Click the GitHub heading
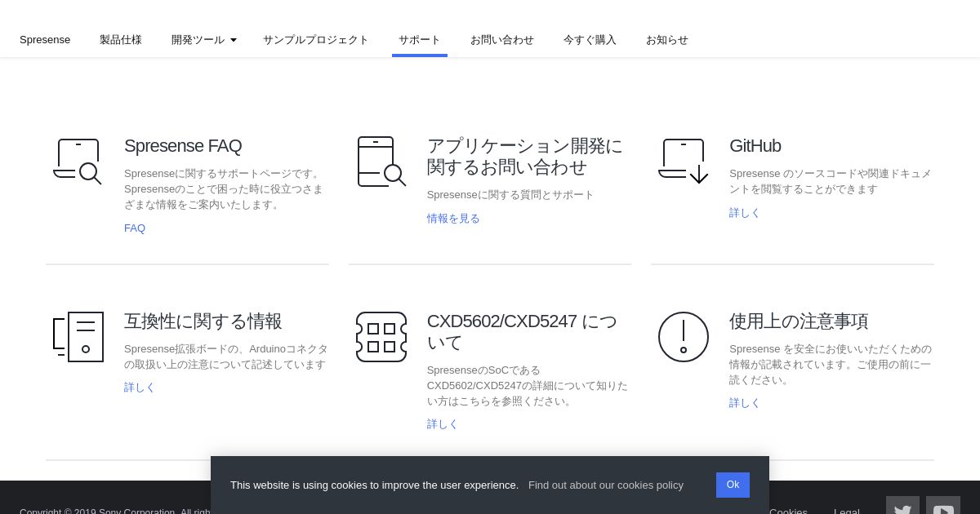 [x=755, y=146]
